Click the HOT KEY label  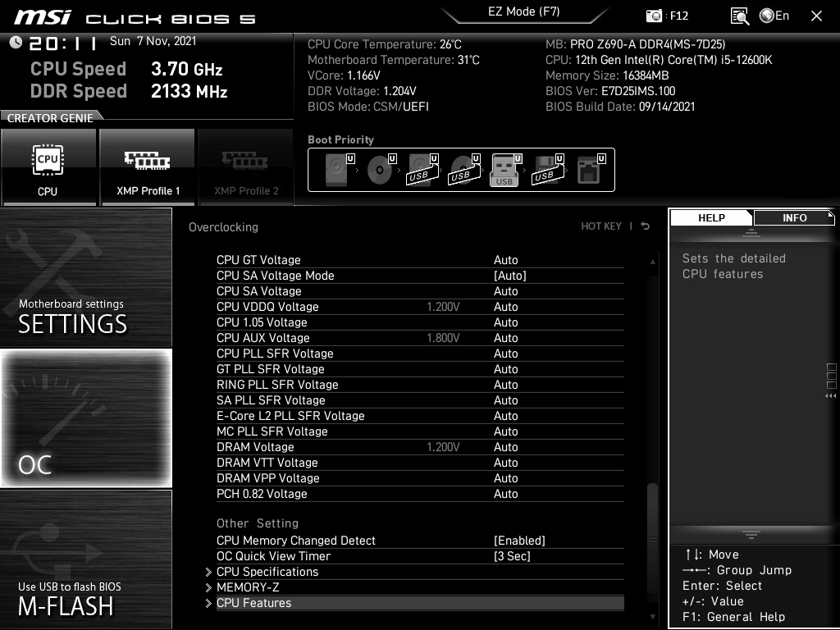pyautogui.click(x=601, y=226)
